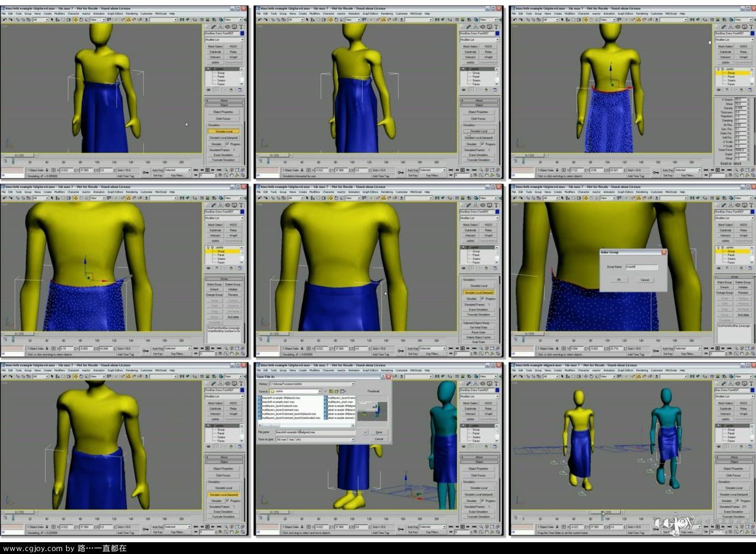Click Simulate Local (damped) in center screenshot

pos(478,292)
